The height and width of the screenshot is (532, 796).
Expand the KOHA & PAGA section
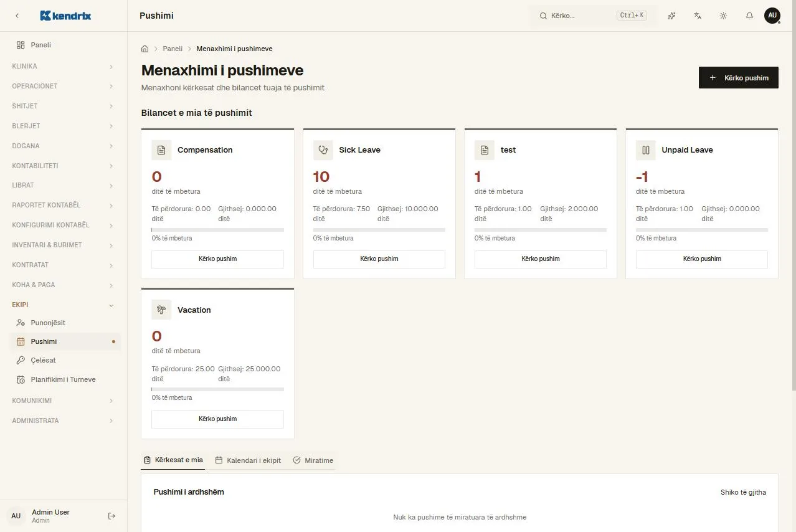(x=63, y=285)
